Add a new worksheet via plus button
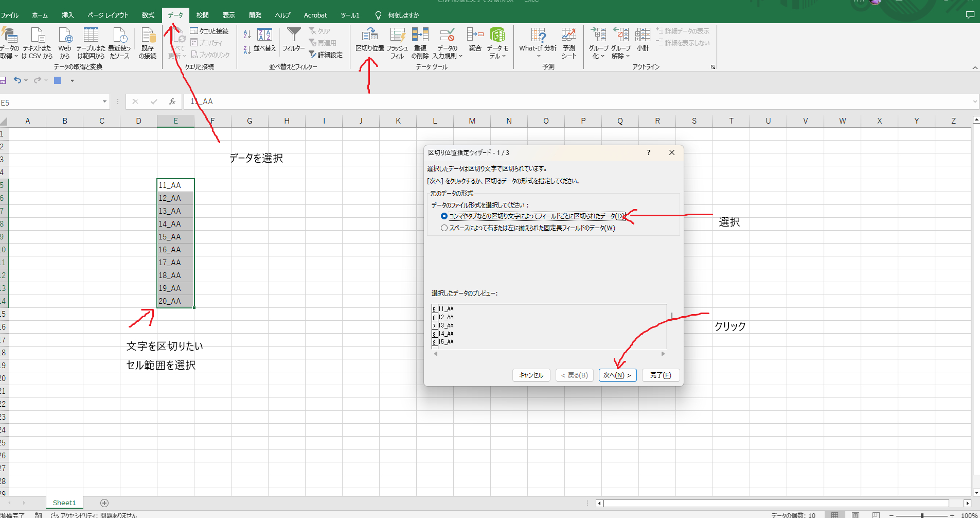 [104, 503]
